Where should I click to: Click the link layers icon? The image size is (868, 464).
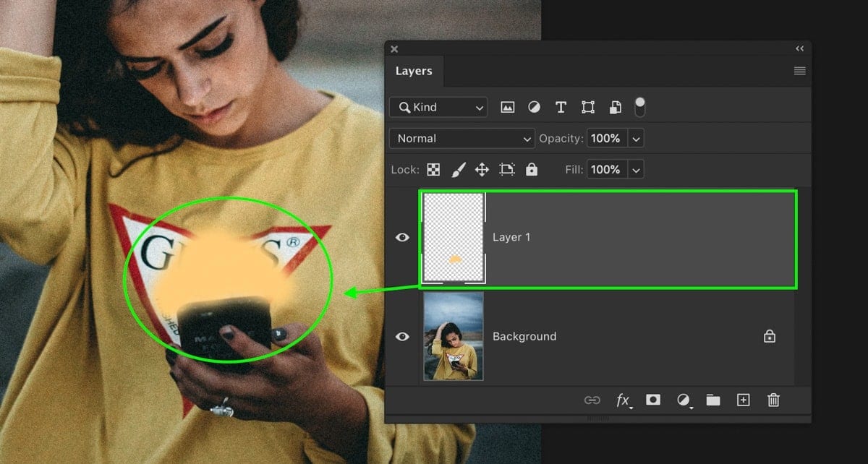[592, 400]
